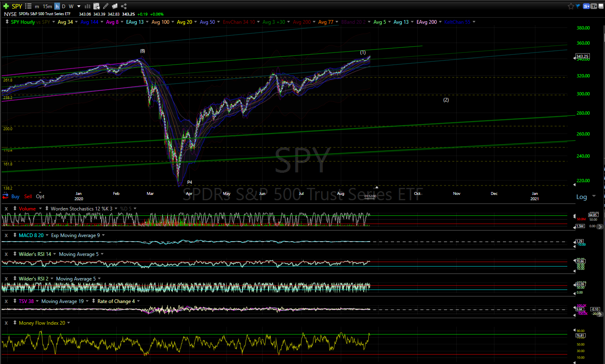The image size is (605, 364).
Task: Close the Volume indicator pane
Action: pyautogui.click(x=6, y=209)
